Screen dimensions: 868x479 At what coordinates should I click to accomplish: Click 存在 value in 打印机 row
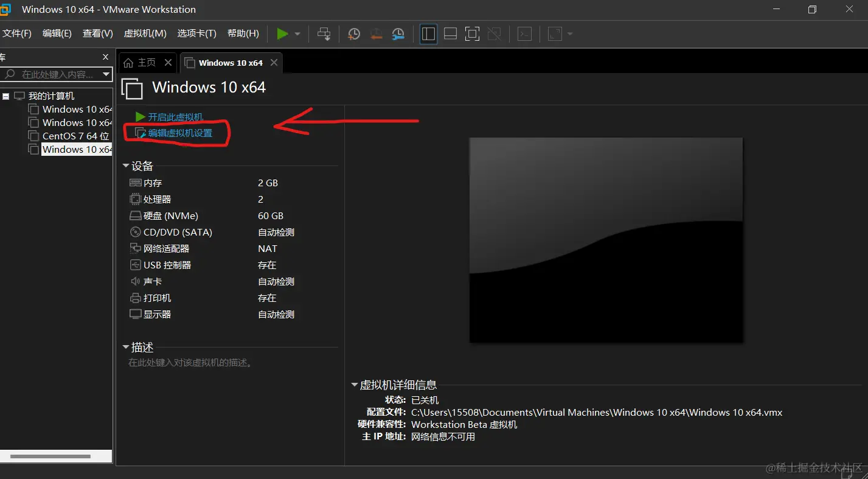point(267,298)
